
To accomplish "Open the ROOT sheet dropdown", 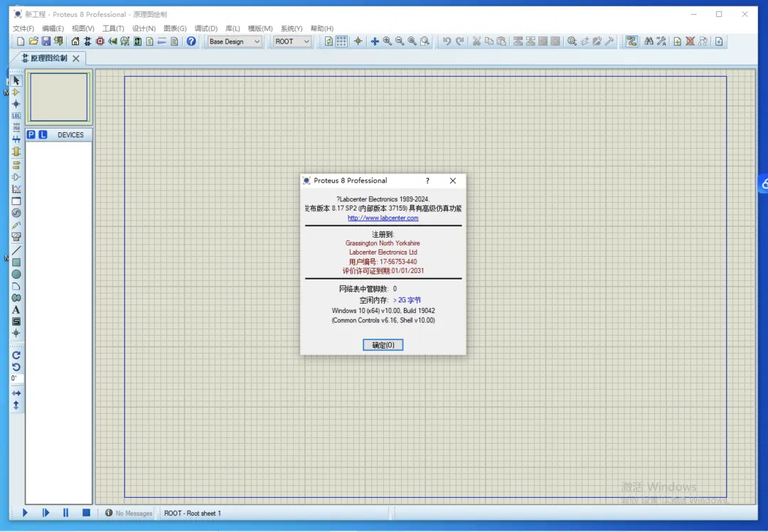I will (292, 42).
